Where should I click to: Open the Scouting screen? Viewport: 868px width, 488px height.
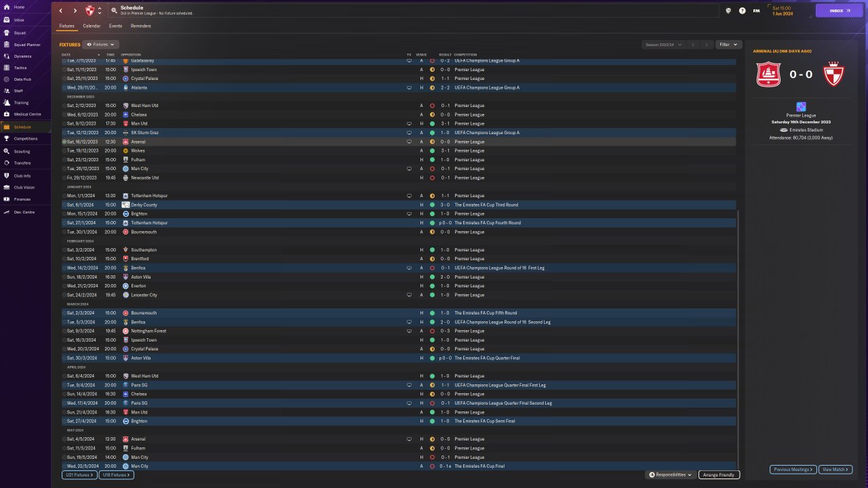pos(25,151)
